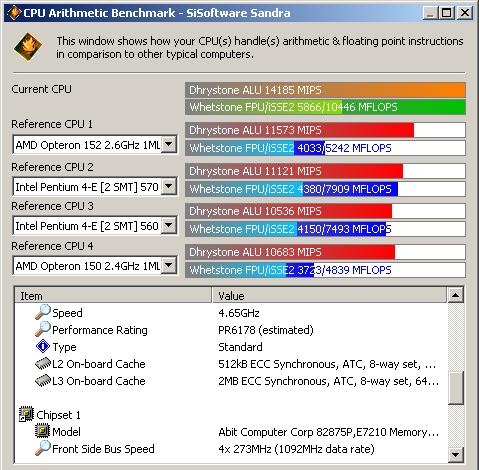Click the blue info icon beside Type
This screenshot has height=470, width=479.
coord(43,346)
